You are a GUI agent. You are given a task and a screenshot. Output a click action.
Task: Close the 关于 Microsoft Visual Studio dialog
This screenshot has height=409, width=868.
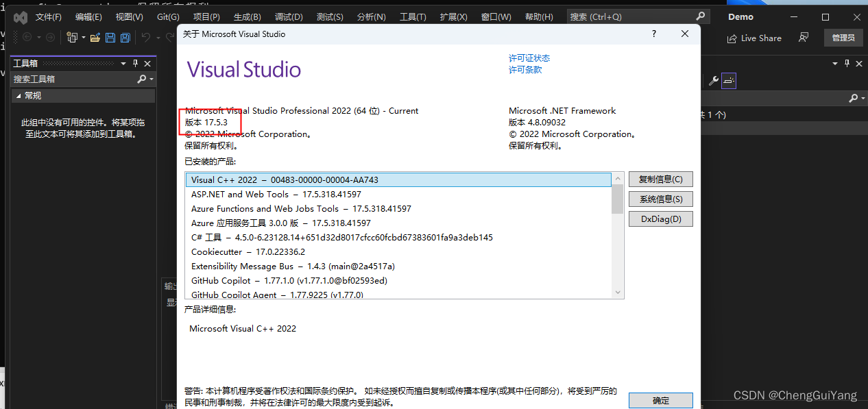684,34
